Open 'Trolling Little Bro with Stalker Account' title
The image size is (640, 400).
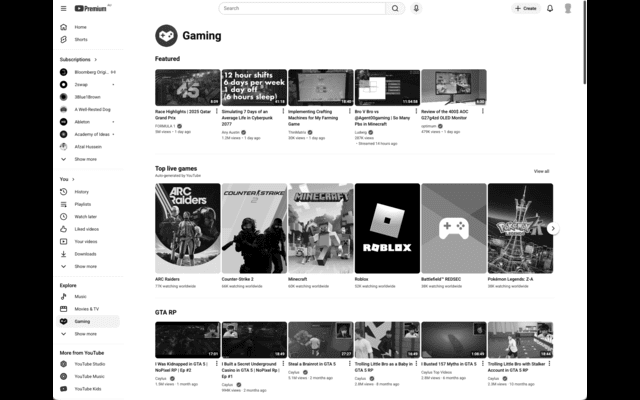click(516, 367)
